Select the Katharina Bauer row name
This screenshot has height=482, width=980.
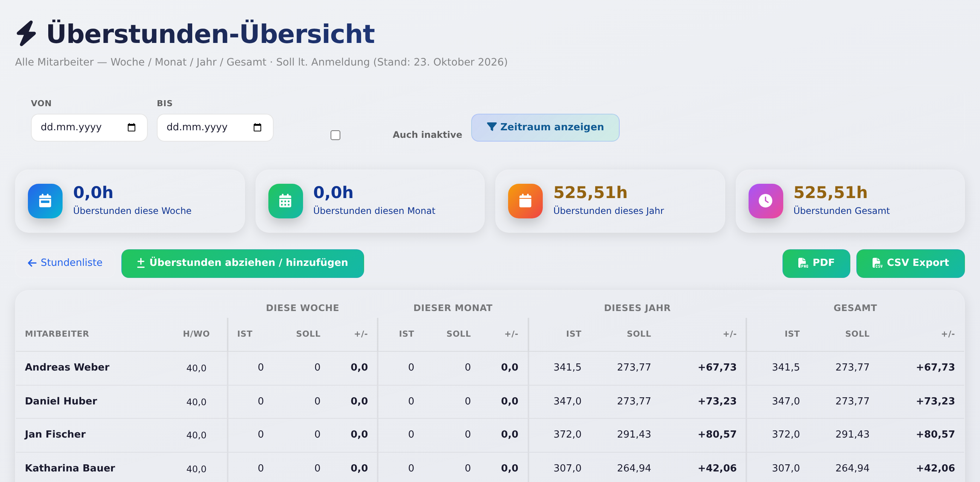point(70,468)
